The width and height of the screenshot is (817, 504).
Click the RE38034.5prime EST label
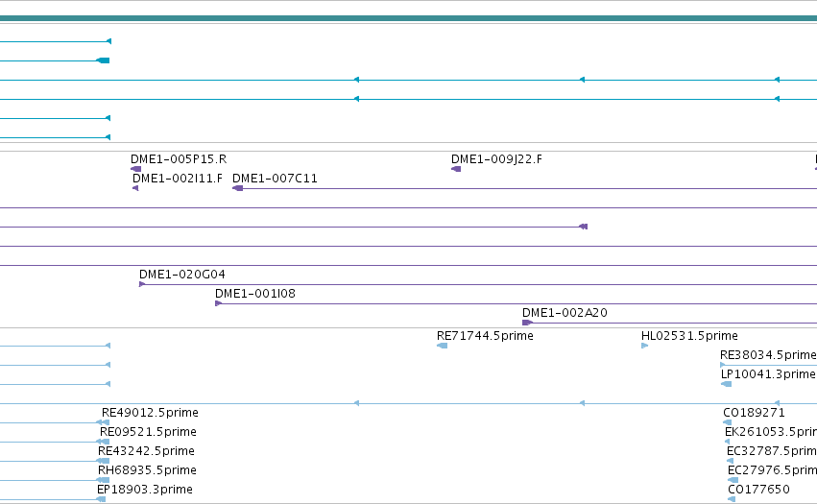(x=769, y=355)
